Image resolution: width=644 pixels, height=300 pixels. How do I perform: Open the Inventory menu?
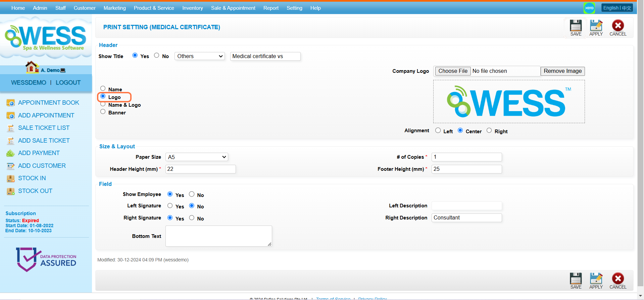[192, 8]
